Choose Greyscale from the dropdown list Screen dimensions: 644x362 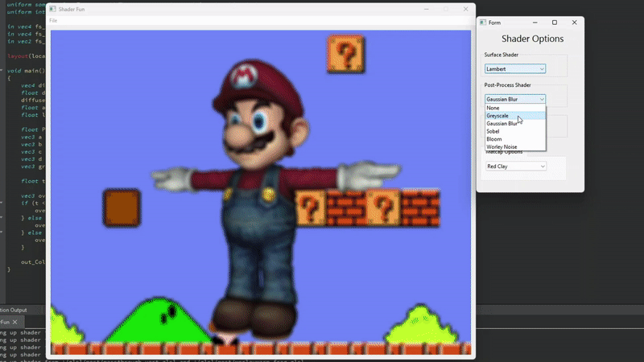515,116
